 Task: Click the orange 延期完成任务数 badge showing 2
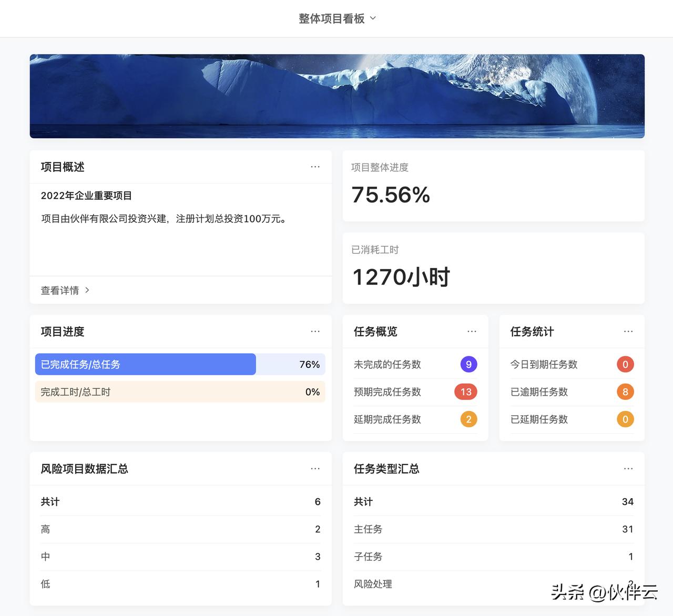[x=468, y=419]
